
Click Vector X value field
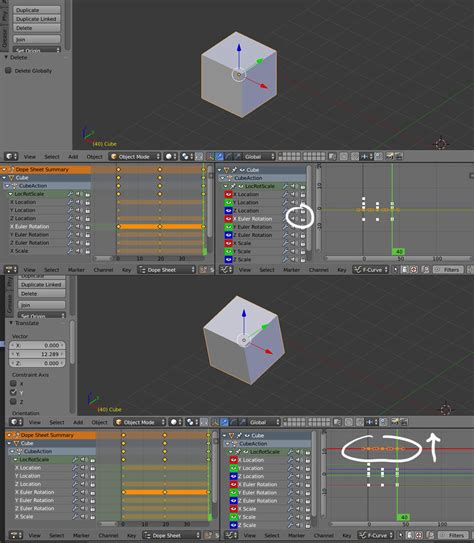tap(37, 345)
